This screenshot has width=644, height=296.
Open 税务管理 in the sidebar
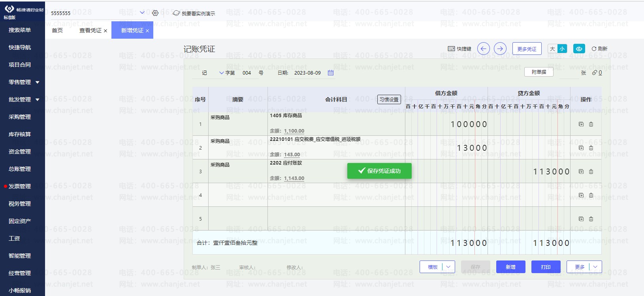coord(20,204)
